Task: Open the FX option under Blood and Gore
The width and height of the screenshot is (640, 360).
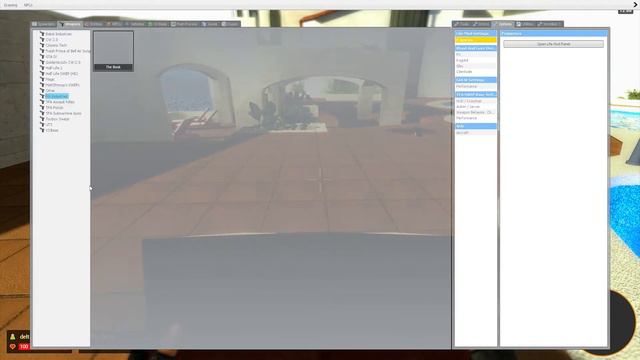Action: click(476, 54)
